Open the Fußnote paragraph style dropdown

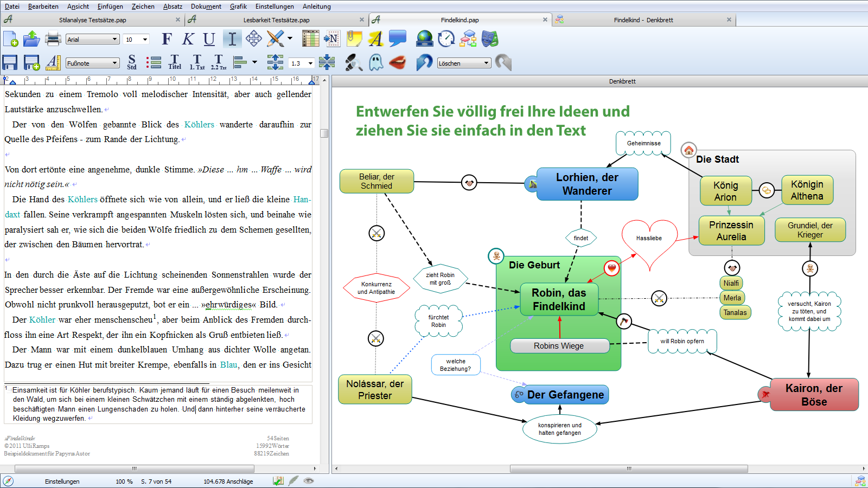click(x=92, y=63)
